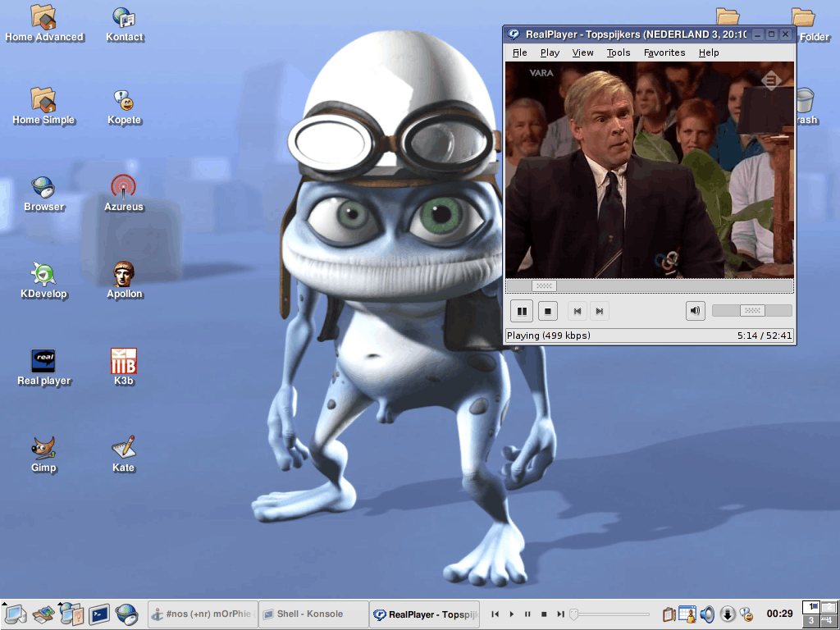Image resolution: width=840 pixels, height=630 pixels.
Task: Pause playback in the RealPlayer window
Action: pos(522,311)
